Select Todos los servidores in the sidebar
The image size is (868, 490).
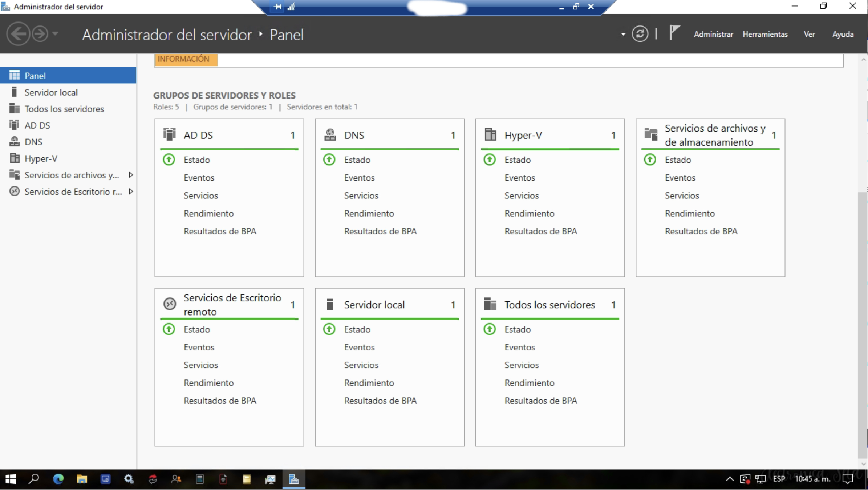[64, 108]
